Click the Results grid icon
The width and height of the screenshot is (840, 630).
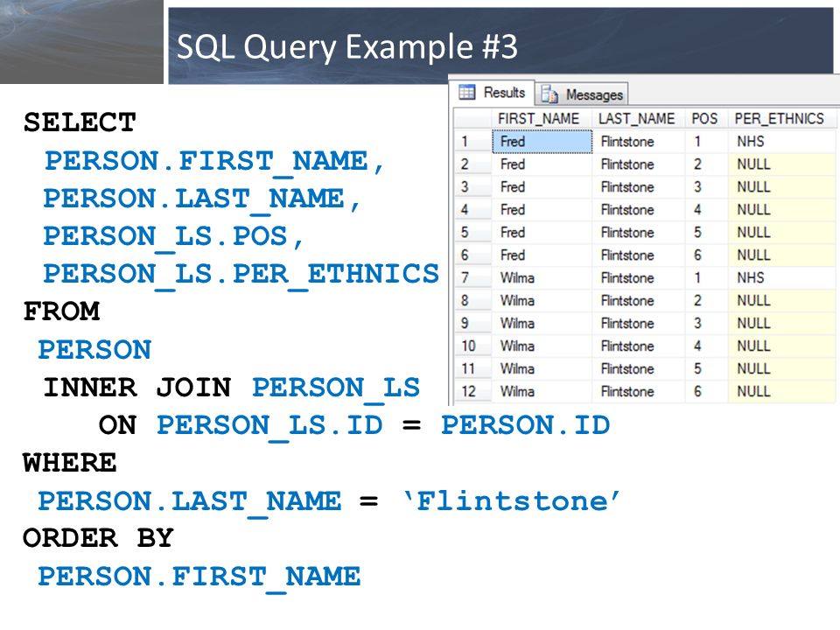click(x=466, y=92)
